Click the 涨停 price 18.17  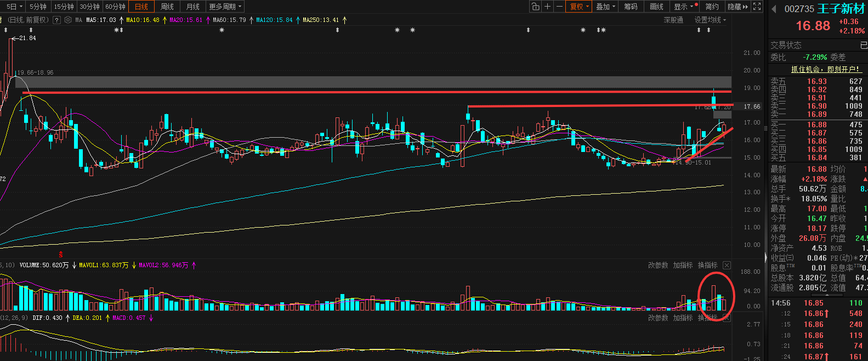pyautogui.click(x=816, y=228)
